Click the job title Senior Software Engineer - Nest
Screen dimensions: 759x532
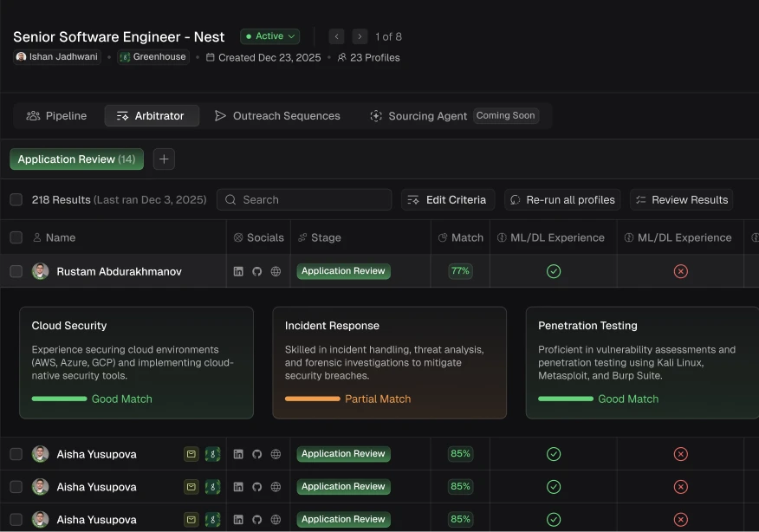click(119, 36)
